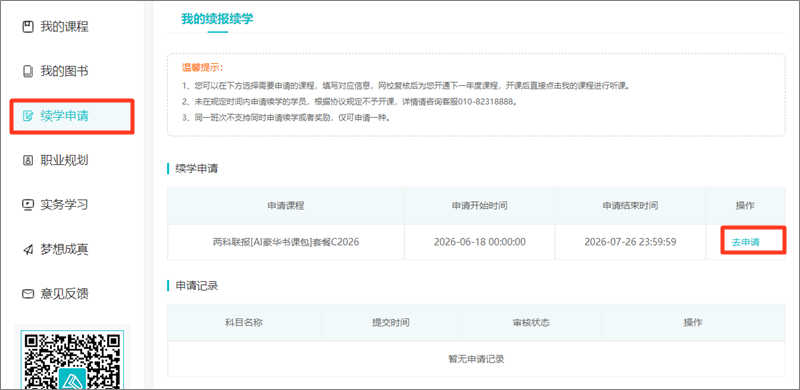Click the 梦想成真 paper plane icon
Image resolution: width=800 pixels, height=390 pixels.
[28, 250]
